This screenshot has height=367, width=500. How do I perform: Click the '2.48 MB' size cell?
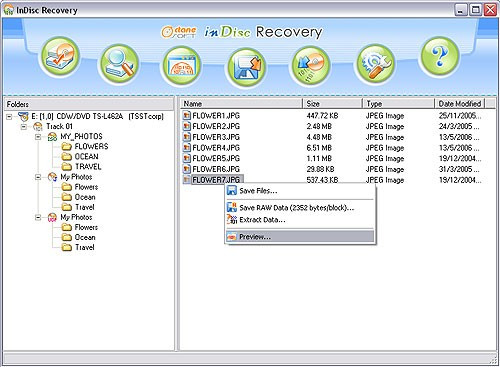[319, 126]
